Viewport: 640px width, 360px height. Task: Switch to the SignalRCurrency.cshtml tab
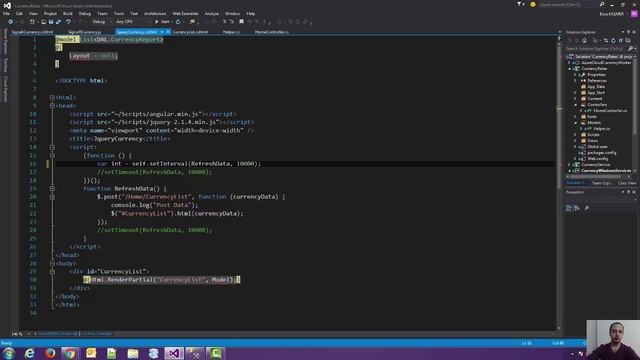(32, 32)
